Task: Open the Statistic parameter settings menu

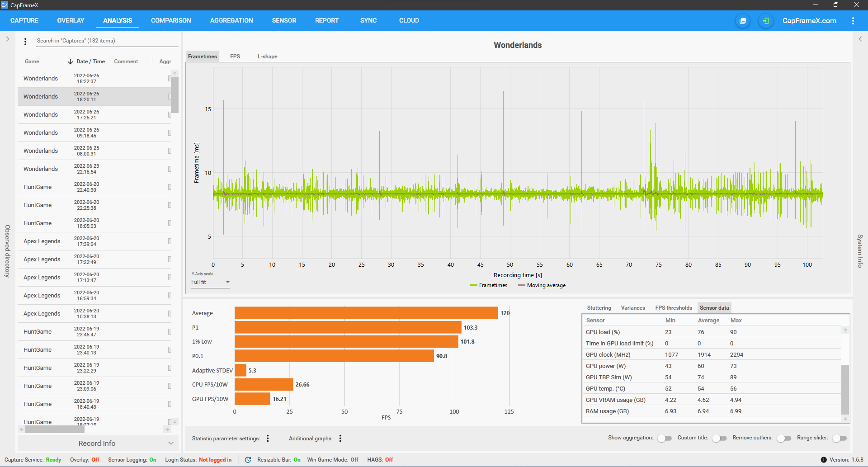Action: (x=268, y=439)
